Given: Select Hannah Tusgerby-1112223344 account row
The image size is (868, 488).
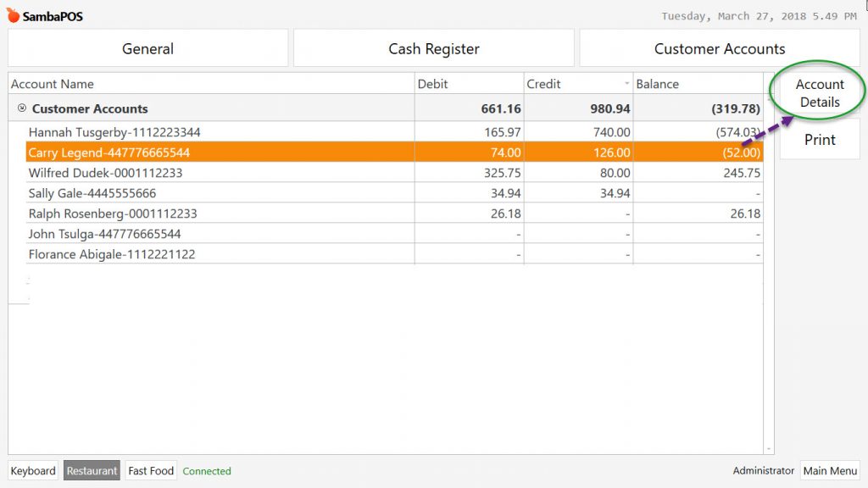Looking at the screenshot, I should coord(394,132).
